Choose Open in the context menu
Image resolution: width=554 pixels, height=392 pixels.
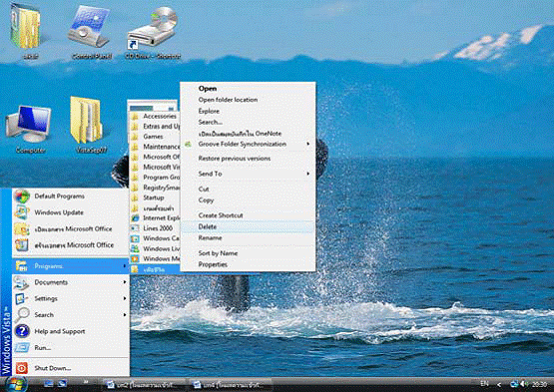pos(208,89)
